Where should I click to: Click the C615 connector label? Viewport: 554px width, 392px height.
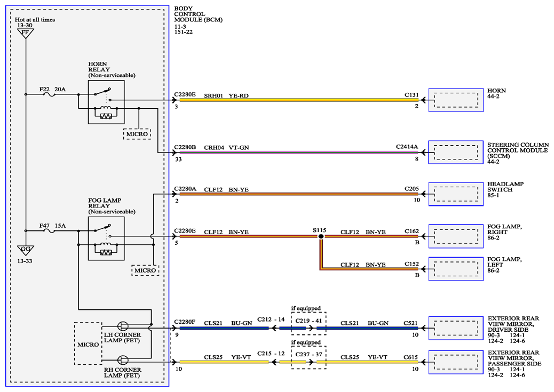410,357
